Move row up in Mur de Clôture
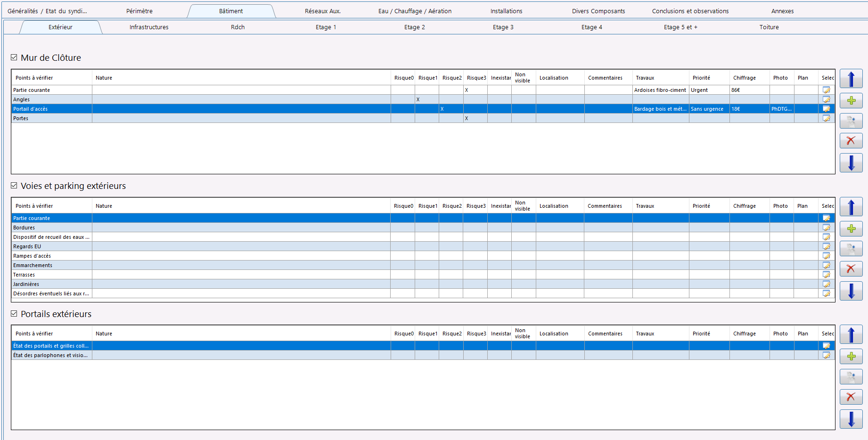The image size is (868, 440). tap(851, 79)
